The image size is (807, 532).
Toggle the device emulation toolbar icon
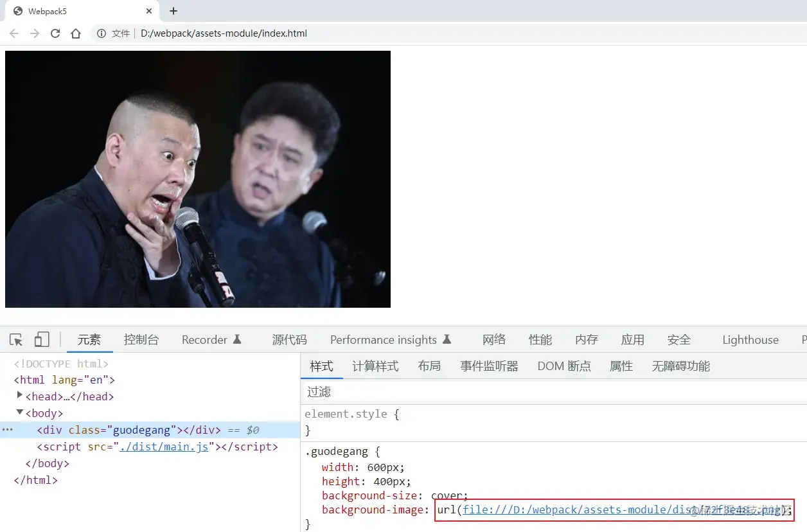(x=40, y=339)
